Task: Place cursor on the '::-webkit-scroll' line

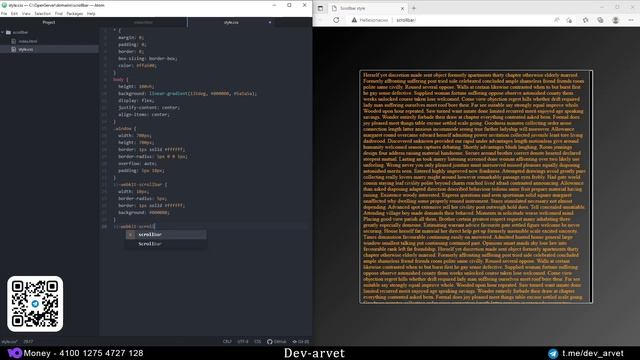Action: [x=135, y=227]
